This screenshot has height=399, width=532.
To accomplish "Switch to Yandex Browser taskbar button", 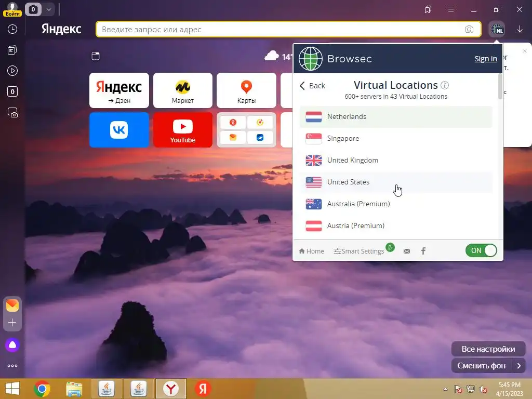I will [x=171, y=389].
